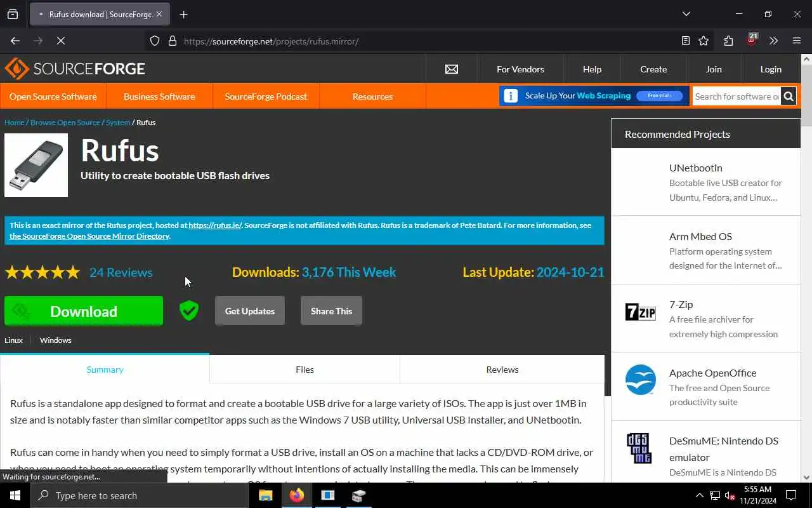The height and width of the screenshot is (508, 812).
Task: Click Create in the header
Action: [x=653, y=69]
